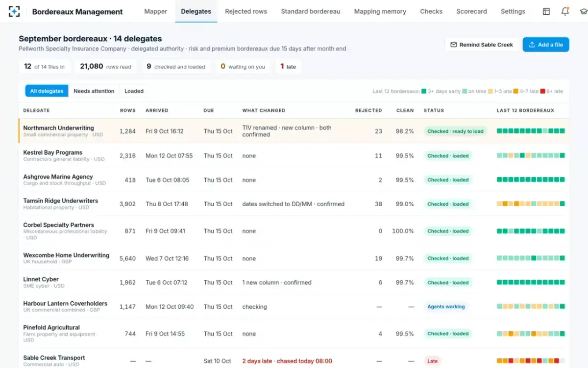Click Sable Creek due date Sat 10 Oct
588x368 pixels.
tap(218, 361)
